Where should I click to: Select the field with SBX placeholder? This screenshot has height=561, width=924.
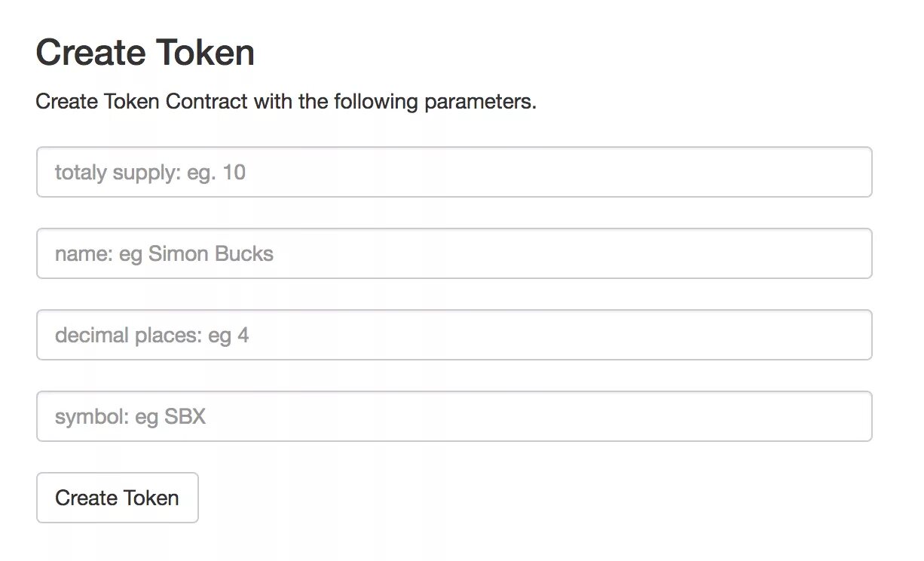454,417
